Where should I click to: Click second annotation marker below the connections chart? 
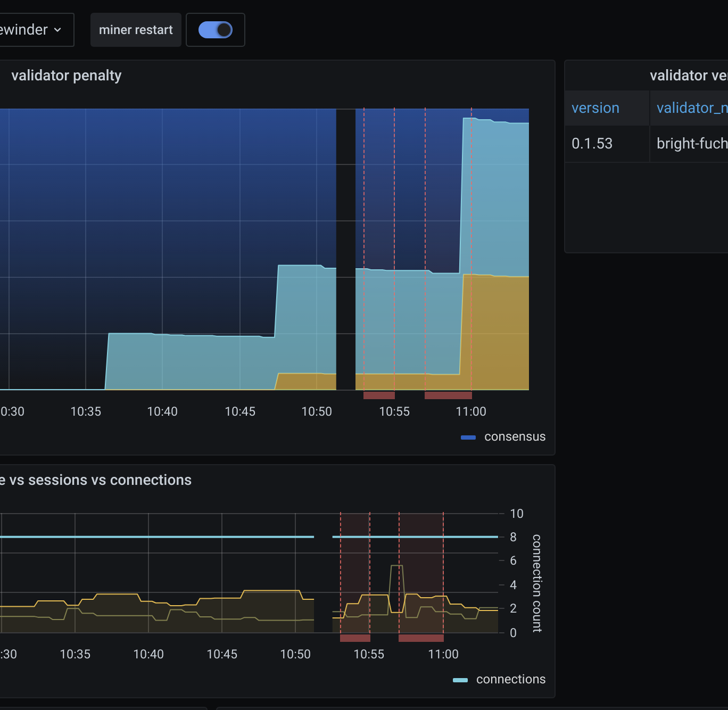click(x=421, y=638)
